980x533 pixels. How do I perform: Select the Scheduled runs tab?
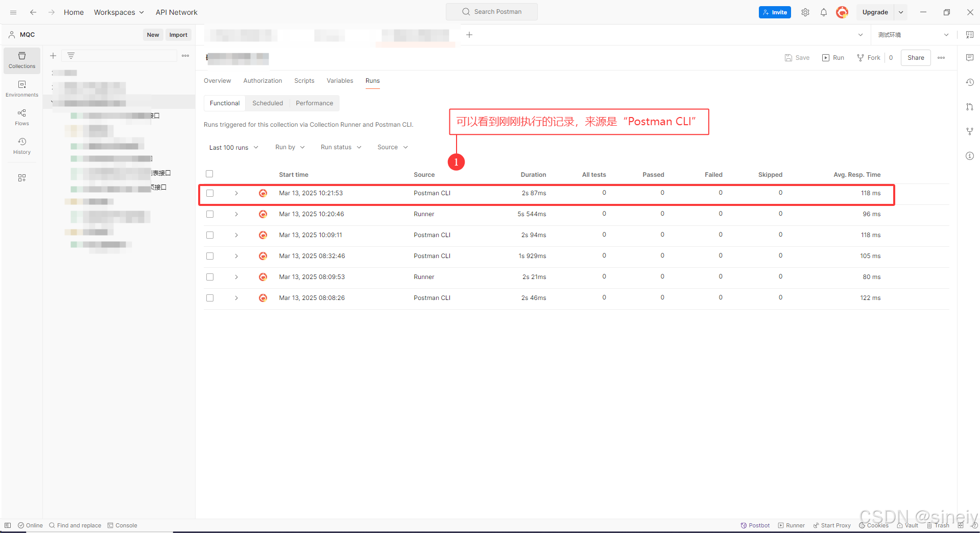coord(268,103)
